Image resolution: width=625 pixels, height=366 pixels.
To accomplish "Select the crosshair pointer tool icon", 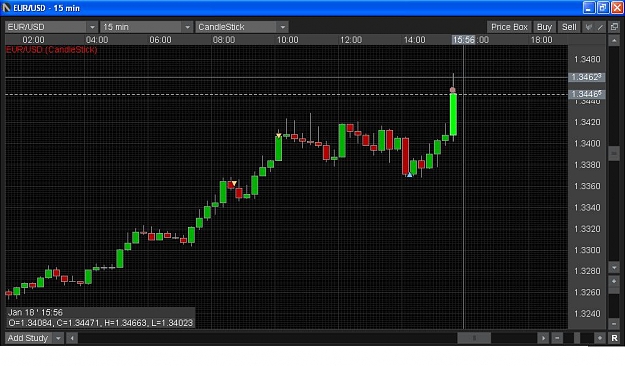I will [x=588, y=27].
